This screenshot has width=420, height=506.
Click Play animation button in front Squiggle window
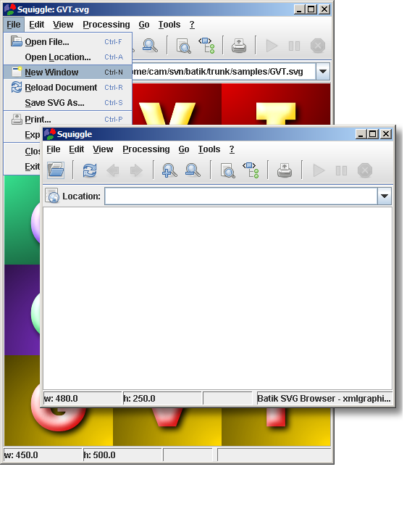pos(319,170)
